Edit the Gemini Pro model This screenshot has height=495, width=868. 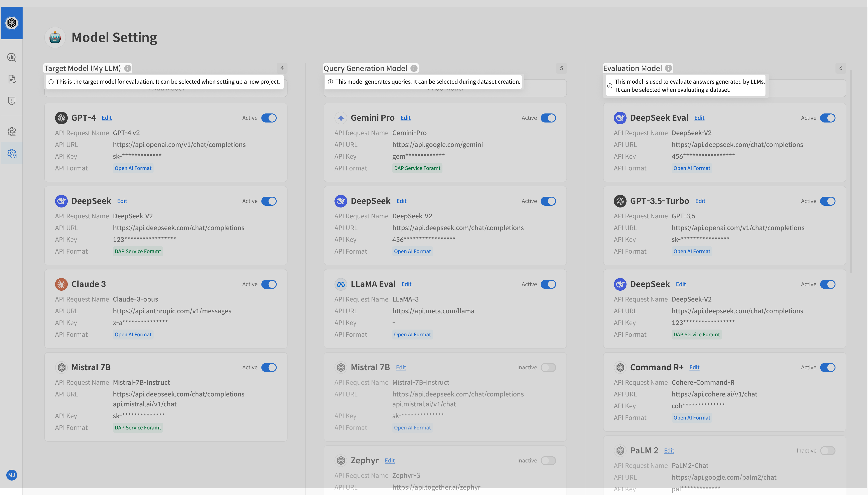tap(406, 118)
